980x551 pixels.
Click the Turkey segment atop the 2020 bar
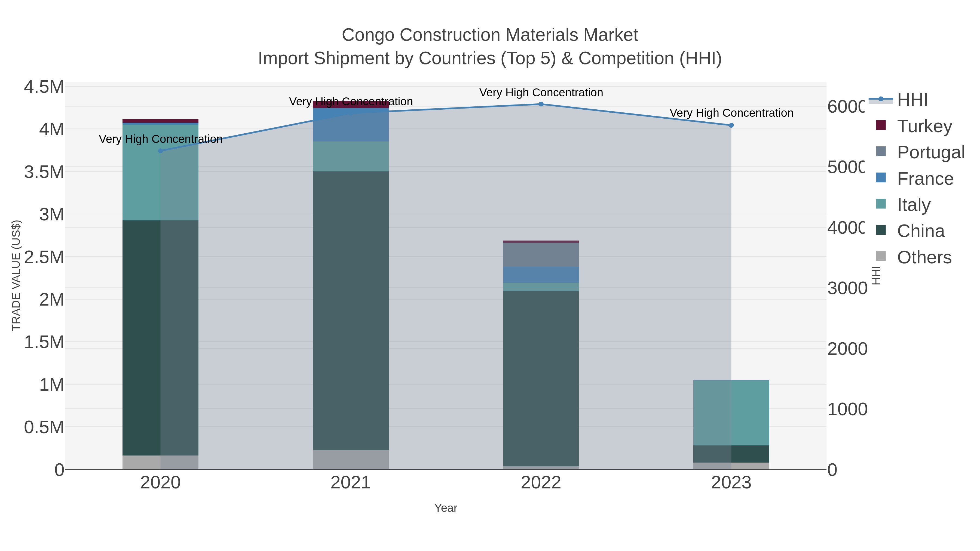(x=161, y=121)
